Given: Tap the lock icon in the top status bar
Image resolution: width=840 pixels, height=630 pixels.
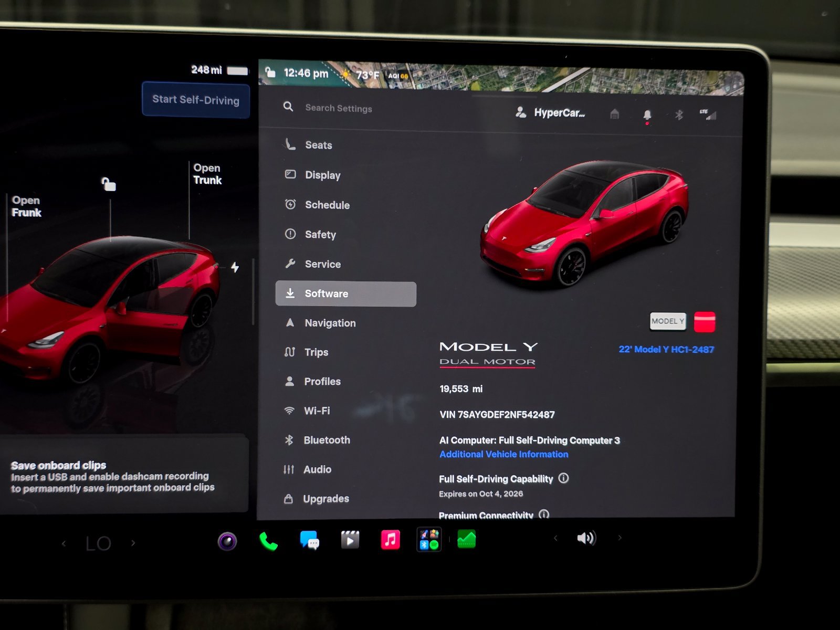Looking at the screenshot, I should 270,72.
